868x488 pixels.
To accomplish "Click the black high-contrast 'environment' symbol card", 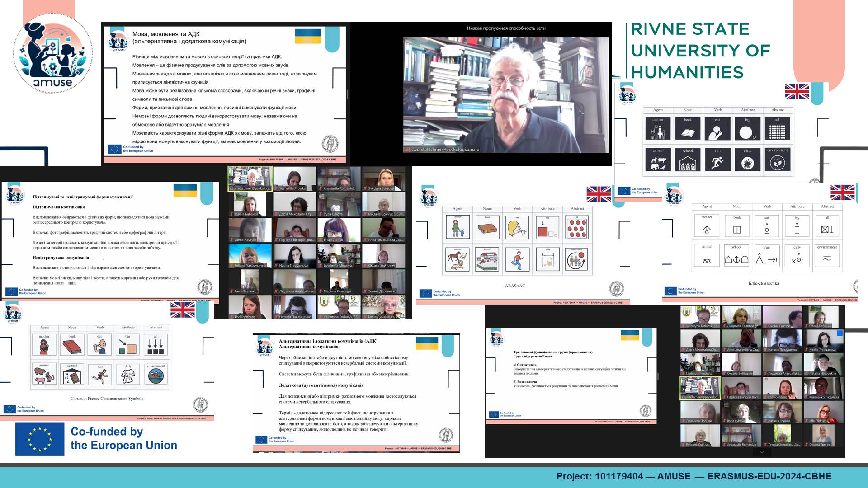I will 777,160.
